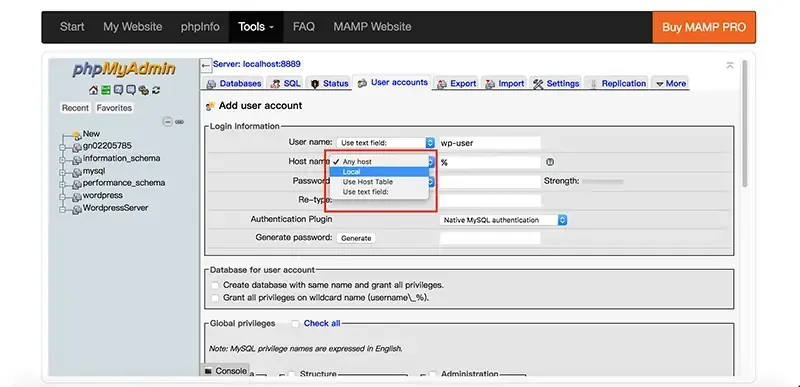The width and height of the screenshot is (800, 387).
Task: Click the Buy MAMP PRO button
Action: 704,27
